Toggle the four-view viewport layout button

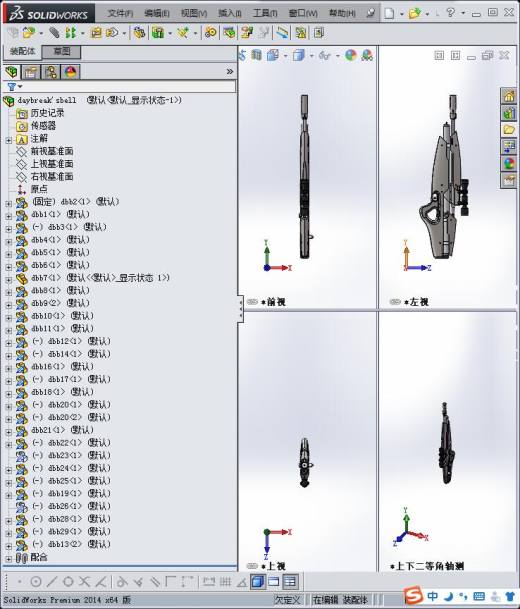click(290, 581)
